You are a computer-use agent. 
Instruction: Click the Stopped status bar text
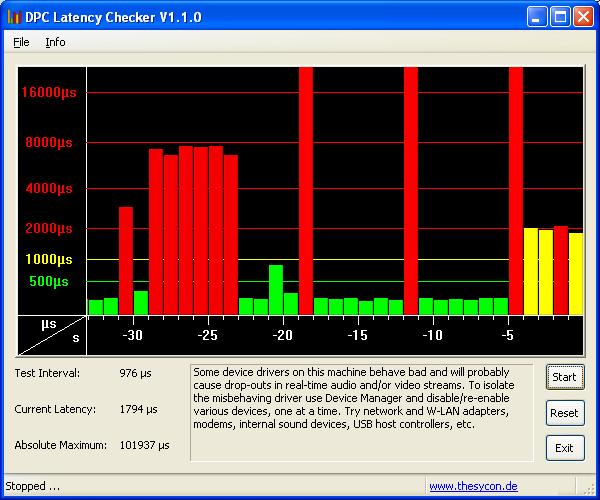click(33, 486)
